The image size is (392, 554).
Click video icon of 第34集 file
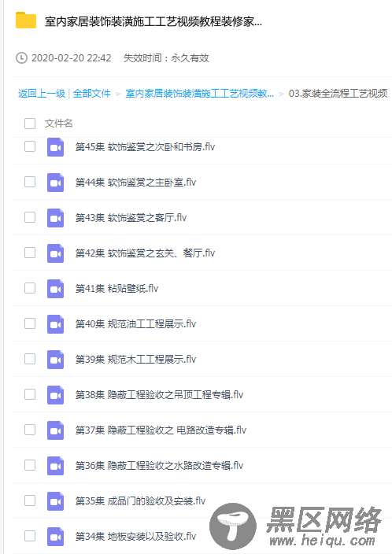pos(56,536)
